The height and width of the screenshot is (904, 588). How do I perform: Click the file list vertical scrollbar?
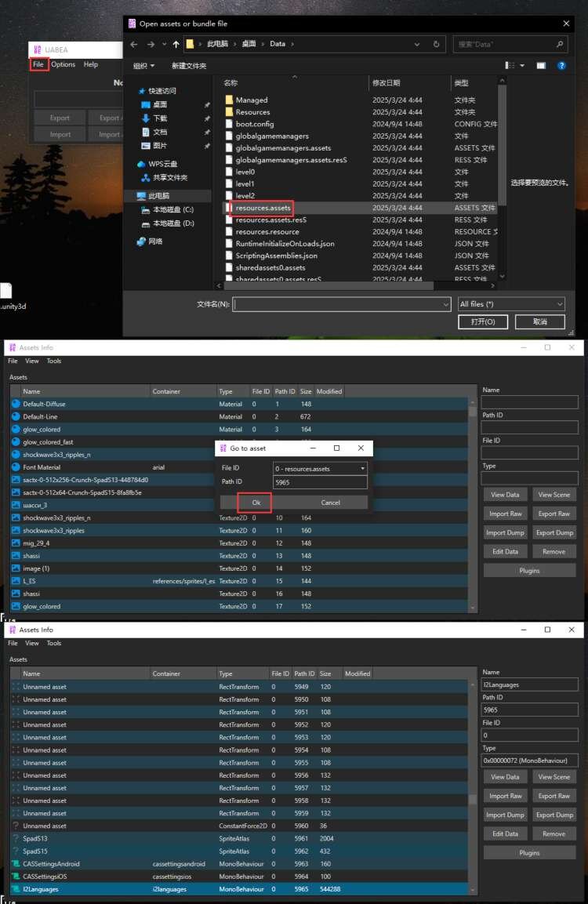pos(502,144)
